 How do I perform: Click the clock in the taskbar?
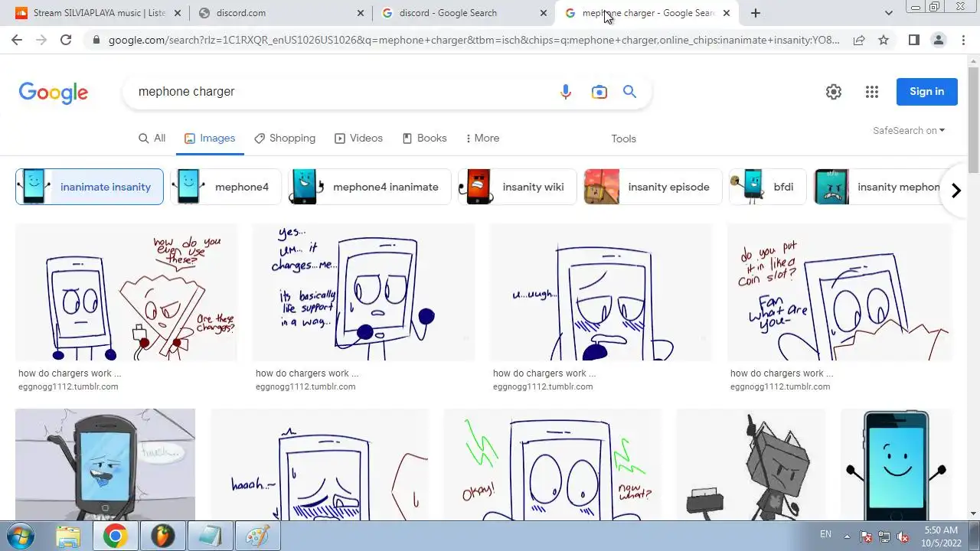pyautogui.click(x=940, y=536)
